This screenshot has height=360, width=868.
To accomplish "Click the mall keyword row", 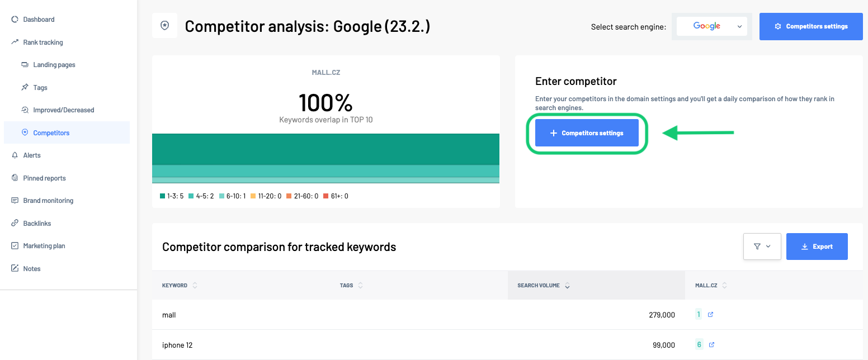I will pos(169,315).
